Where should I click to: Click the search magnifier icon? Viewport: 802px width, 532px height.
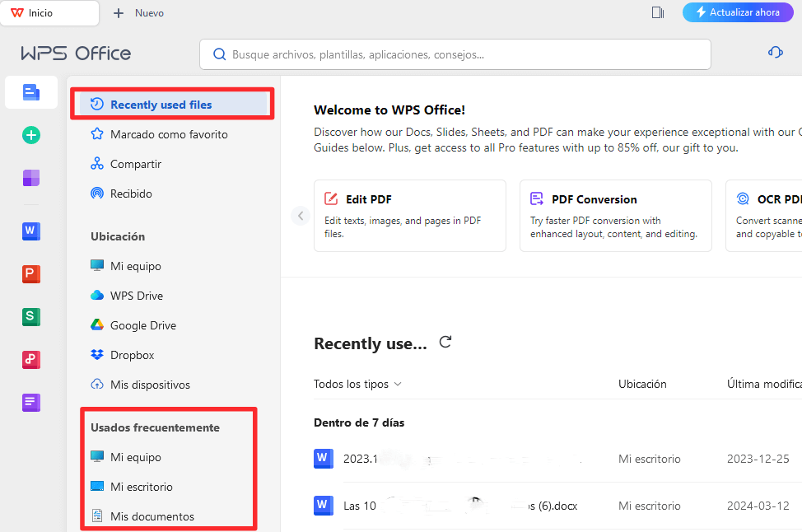(x=219, y=54)
